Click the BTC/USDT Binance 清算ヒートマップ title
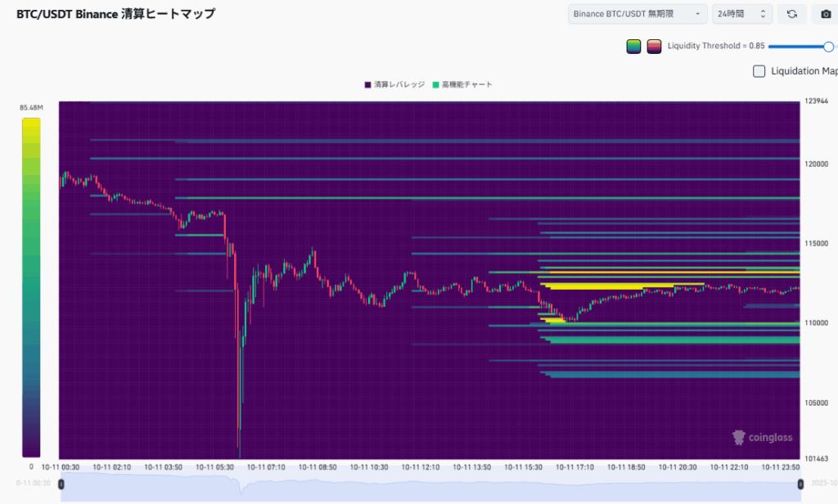 click(116, 14)
